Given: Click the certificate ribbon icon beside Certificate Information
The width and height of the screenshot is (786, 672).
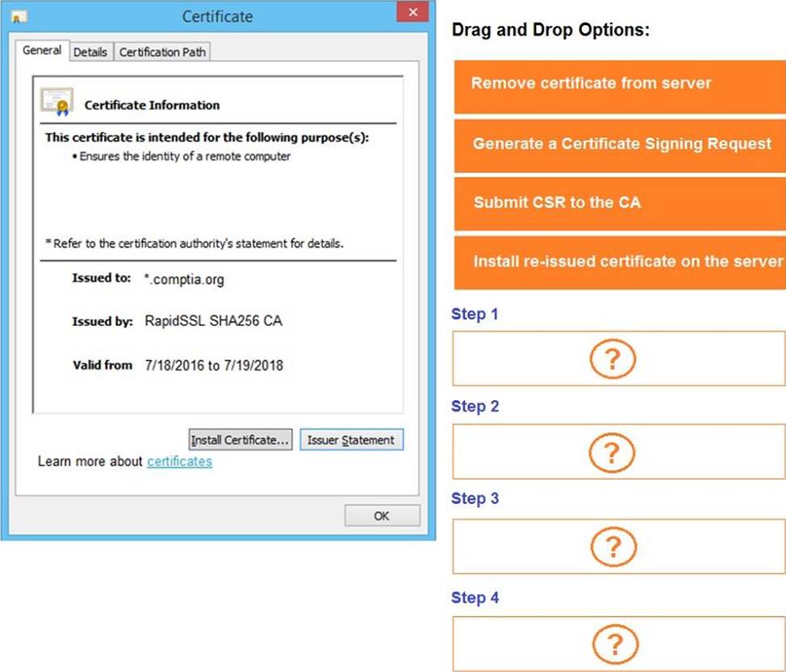Looking at the screenshot, I should [56, 102].
